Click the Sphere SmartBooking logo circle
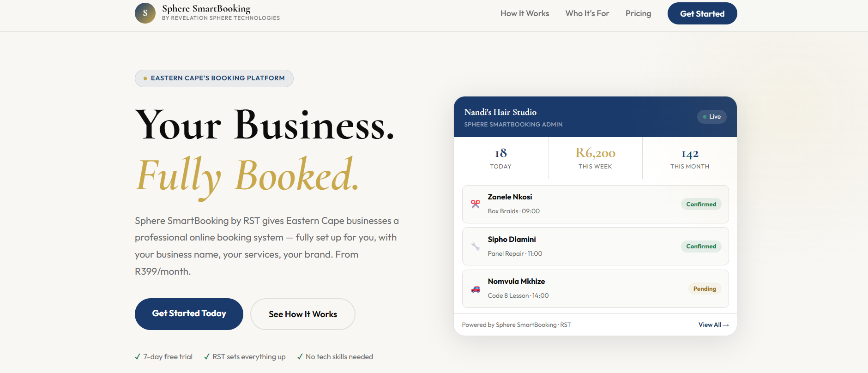The height and width of the screenshot is (373, 868). [145, 13]
